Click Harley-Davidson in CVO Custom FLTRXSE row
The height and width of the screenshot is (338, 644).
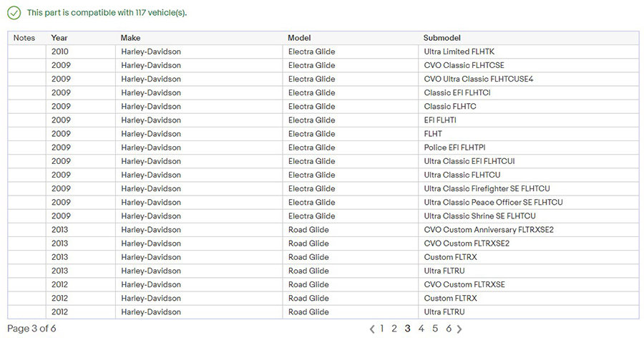click(x=199, y=284)
